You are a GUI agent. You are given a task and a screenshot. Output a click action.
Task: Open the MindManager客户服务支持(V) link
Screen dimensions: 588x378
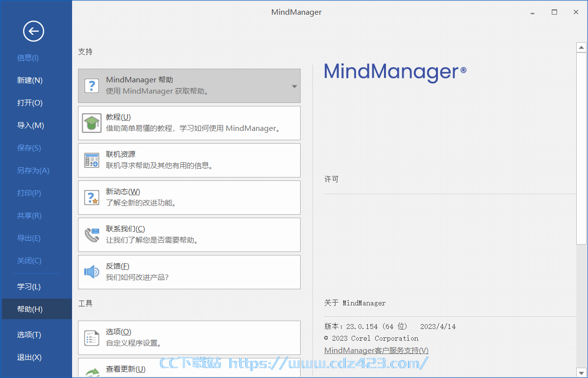376,350
